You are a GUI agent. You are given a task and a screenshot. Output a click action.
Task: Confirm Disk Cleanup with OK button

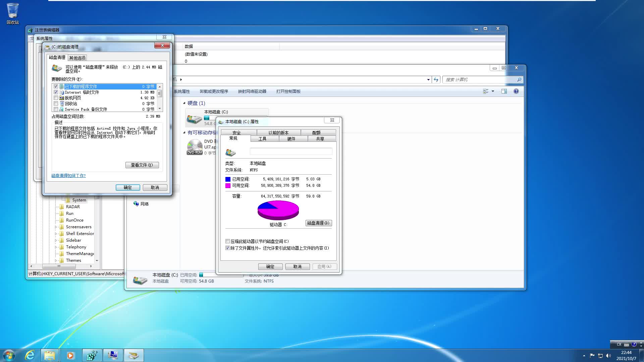(x=128, y=187)
